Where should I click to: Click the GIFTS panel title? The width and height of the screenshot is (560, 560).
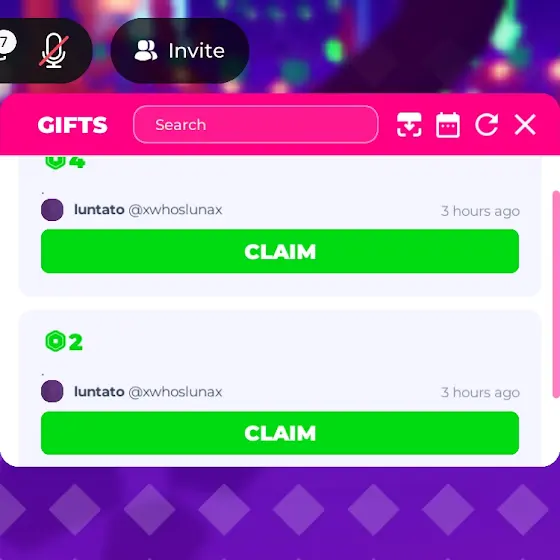tap(72, 125)
